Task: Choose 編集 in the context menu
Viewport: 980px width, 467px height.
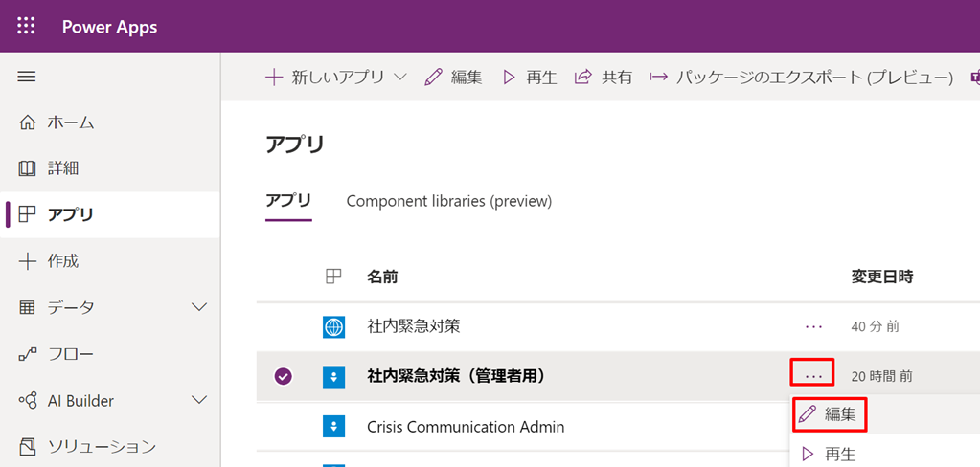Action: pos(831,414)
